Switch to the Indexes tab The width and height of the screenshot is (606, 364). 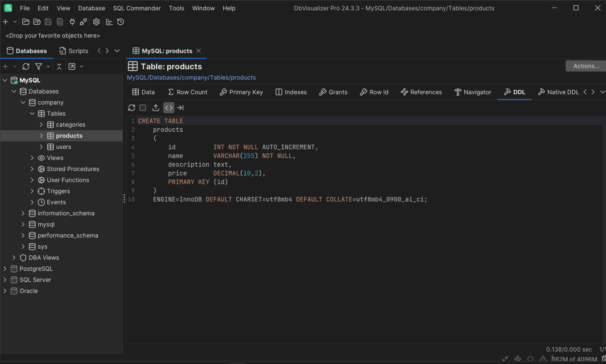click(x=291, y=92)
